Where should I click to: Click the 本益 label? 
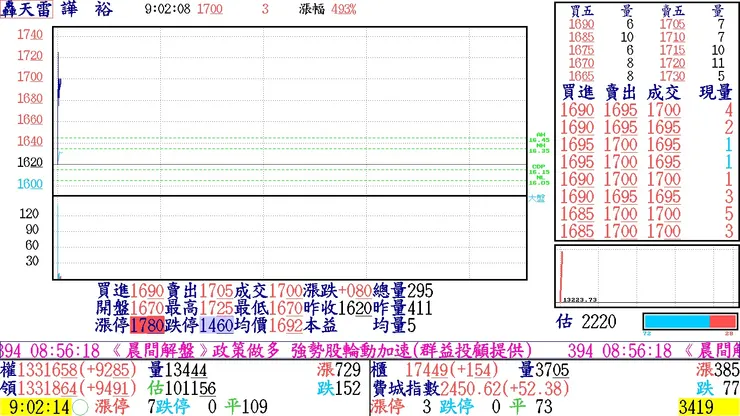tap(320, 325)
